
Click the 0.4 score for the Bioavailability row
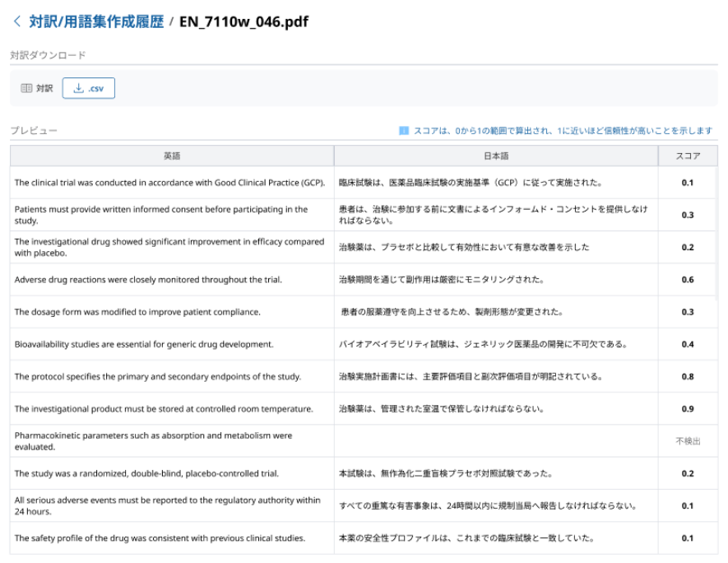tap(688, 344)
